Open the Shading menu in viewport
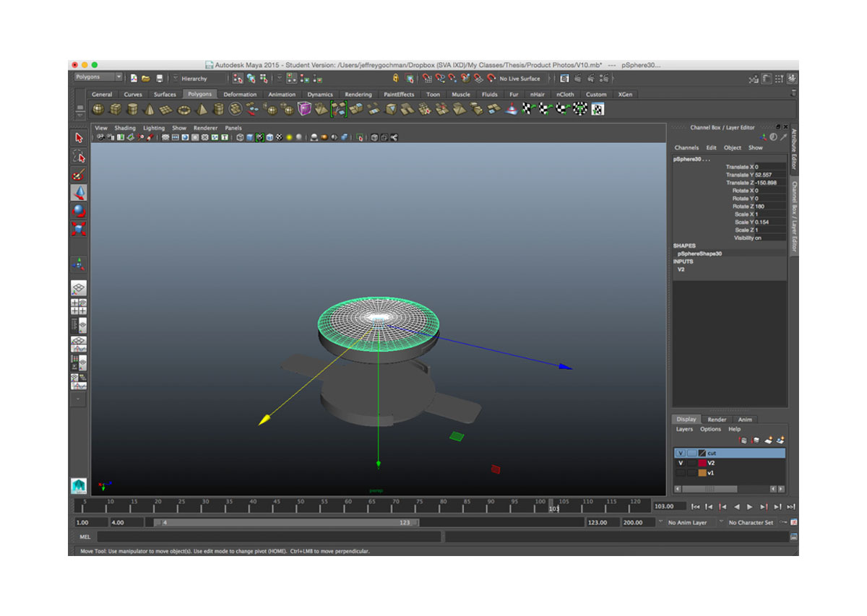Viewport: 867px width, 616px height. pyautogui.click(x=125, y=128)
